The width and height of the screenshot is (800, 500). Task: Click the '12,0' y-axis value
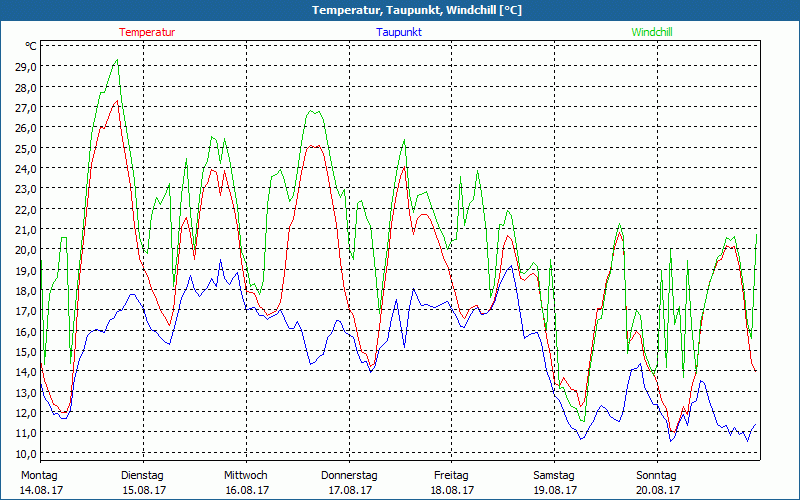(26, 412)
